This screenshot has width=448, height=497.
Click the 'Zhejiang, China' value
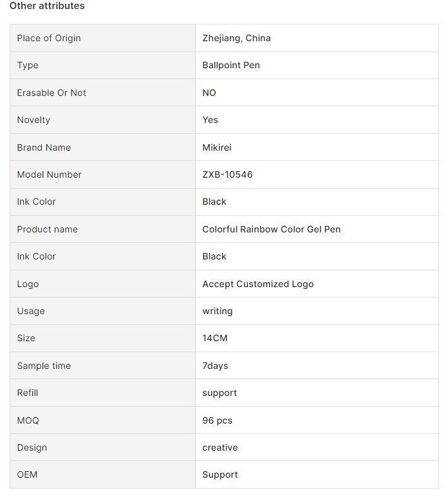tap(236, 38)
